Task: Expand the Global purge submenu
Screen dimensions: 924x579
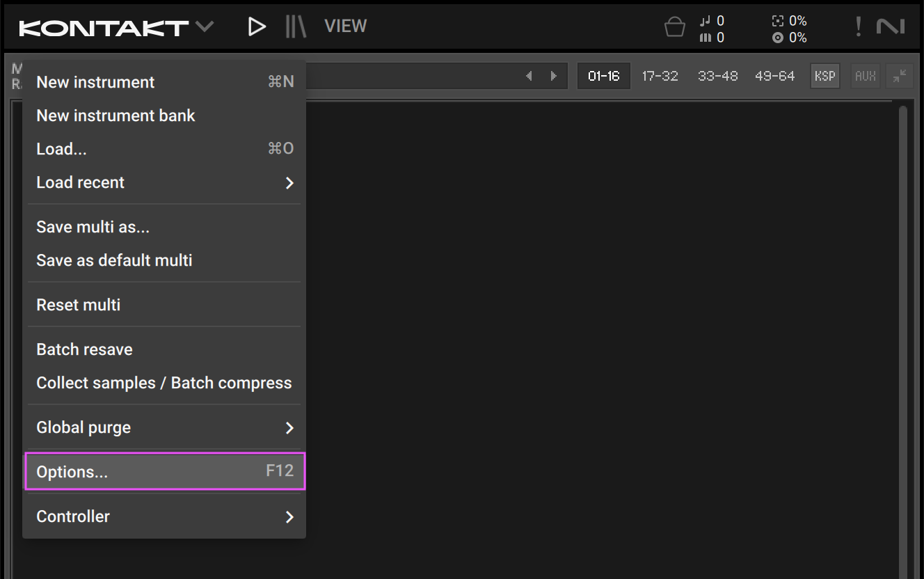Action: pyautogui.click(x=163, y=427)
